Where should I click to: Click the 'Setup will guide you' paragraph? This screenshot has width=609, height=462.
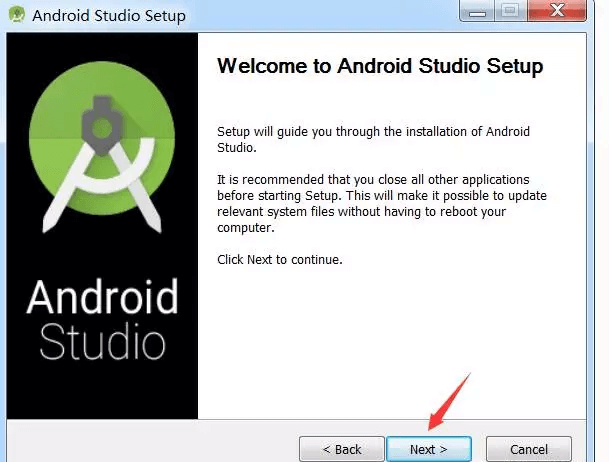click(373, 139)
